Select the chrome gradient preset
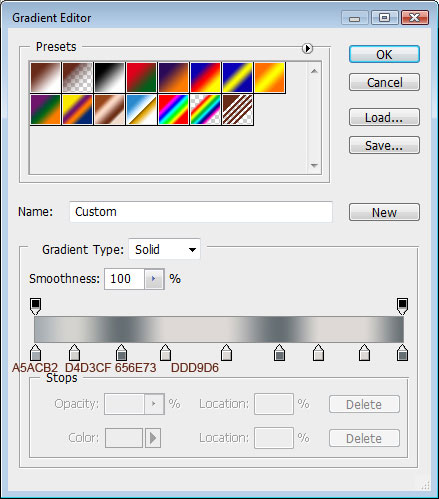 [141, 110]
